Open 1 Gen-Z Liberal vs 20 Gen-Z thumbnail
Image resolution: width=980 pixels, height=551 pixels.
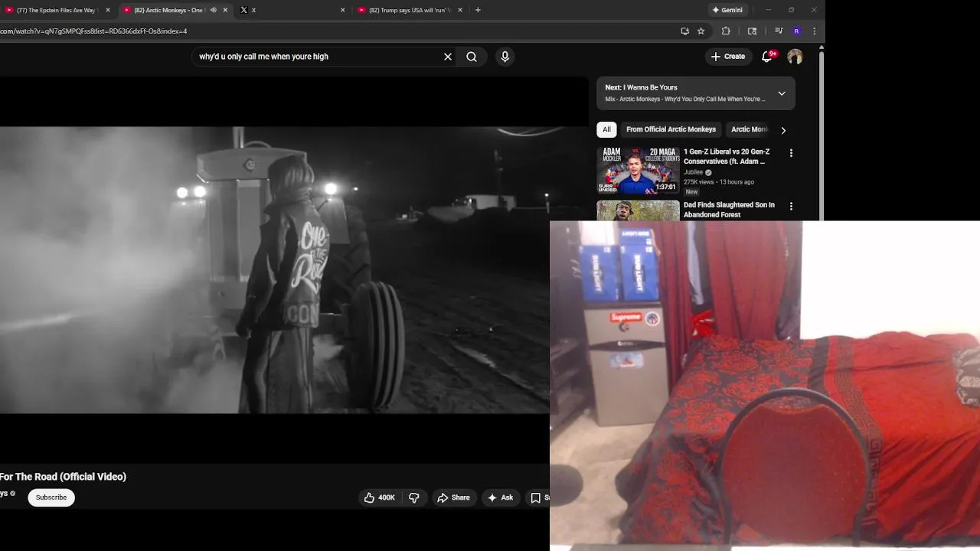click(x=638, y=171)
